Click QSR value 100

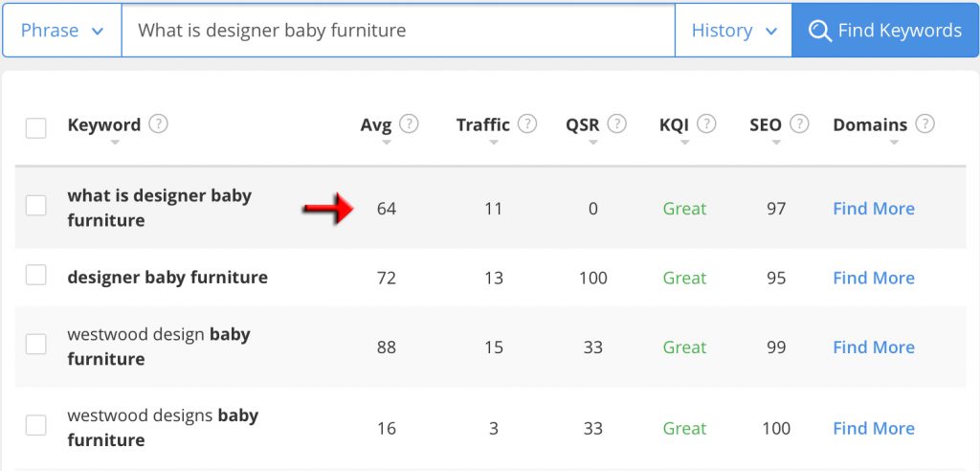point(593,278)
